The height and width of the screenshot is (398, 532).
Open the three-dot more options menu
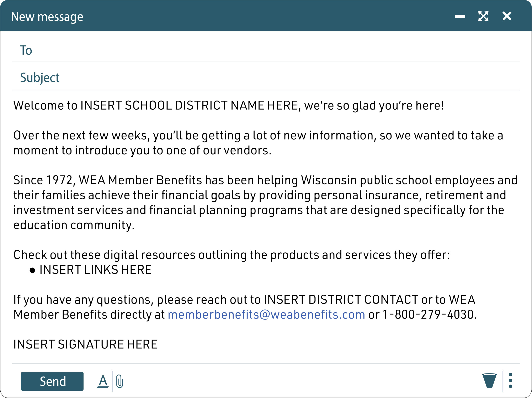click(x=511, y=381)
